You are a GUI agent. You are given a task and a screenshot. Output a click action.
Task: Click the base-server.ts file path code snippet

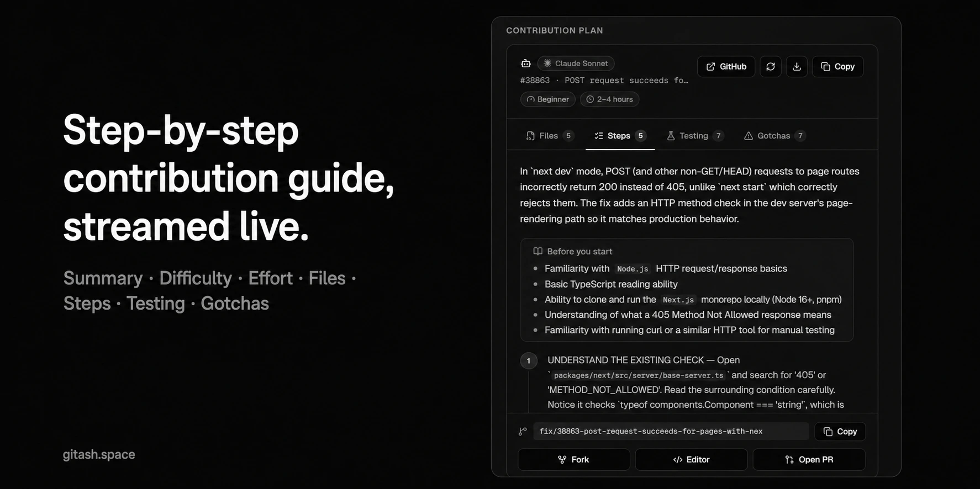639,375
